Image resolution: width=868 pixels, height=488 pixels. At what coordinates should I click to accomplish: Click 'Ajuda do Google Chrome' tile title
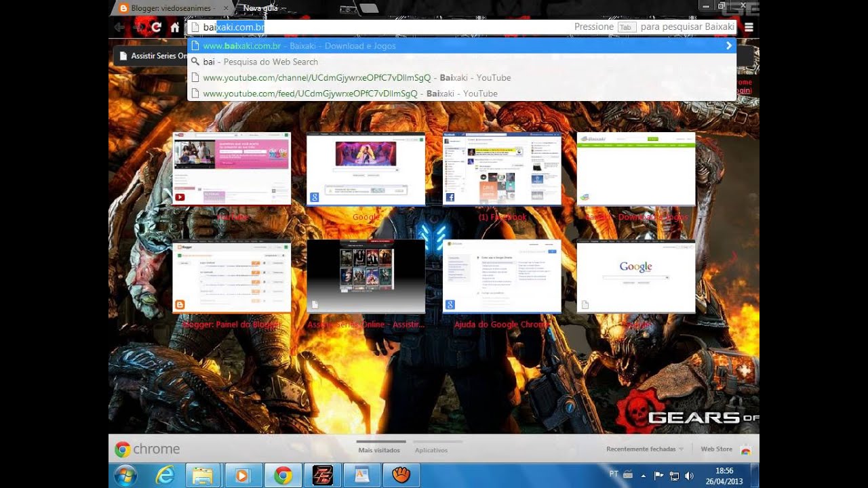click(x=502, y=325)
